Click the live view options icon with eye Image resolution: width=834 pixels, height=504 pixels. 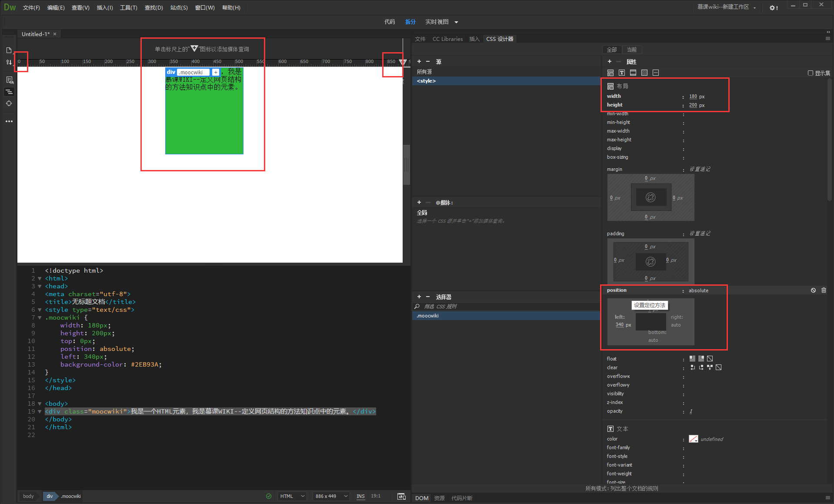tap(9, 80)
